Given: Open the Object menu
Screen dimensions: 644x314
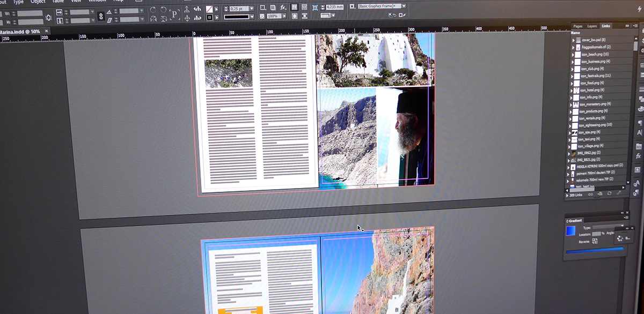Looking at the screenshot, I should point(38,2).
